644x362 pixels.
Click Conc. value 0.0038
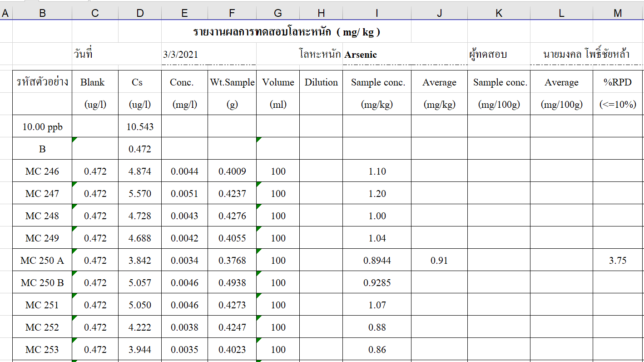point(184,327)
